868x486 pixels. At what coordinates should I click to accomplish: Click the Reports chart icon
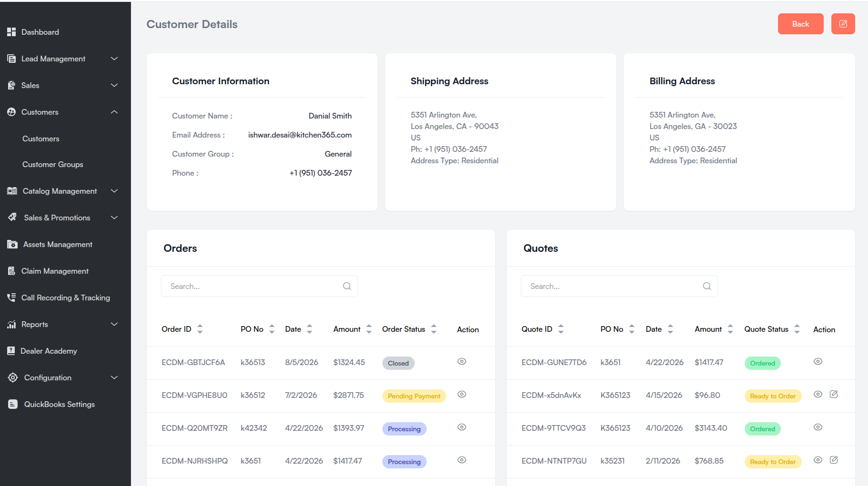point(11,324)
